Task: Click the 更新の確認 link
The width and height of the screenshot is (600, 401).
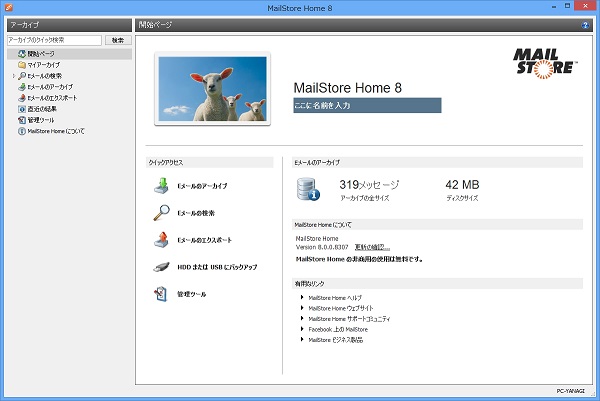Action: 372,247
